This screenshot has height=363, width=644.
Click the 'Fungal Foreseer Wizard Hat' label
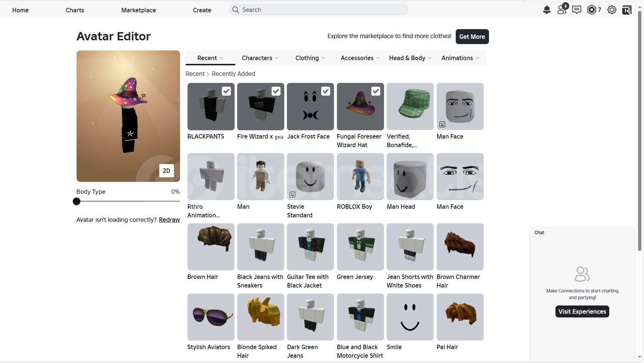(x=359, y=141)
